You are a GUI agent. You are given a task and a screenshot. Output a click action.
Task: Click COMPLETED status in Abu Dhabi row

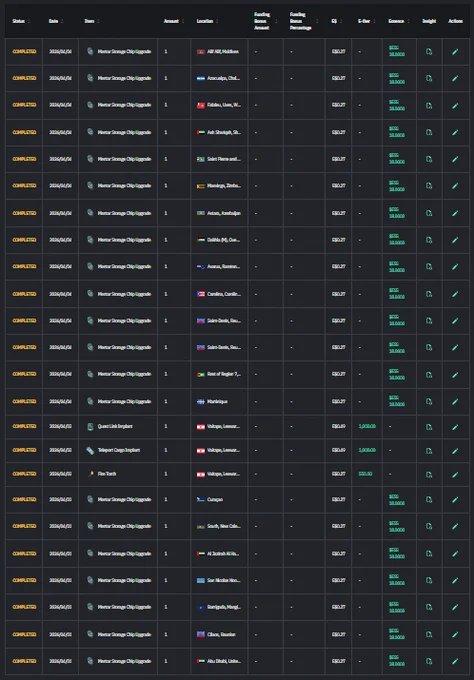(x=24, y=661)
